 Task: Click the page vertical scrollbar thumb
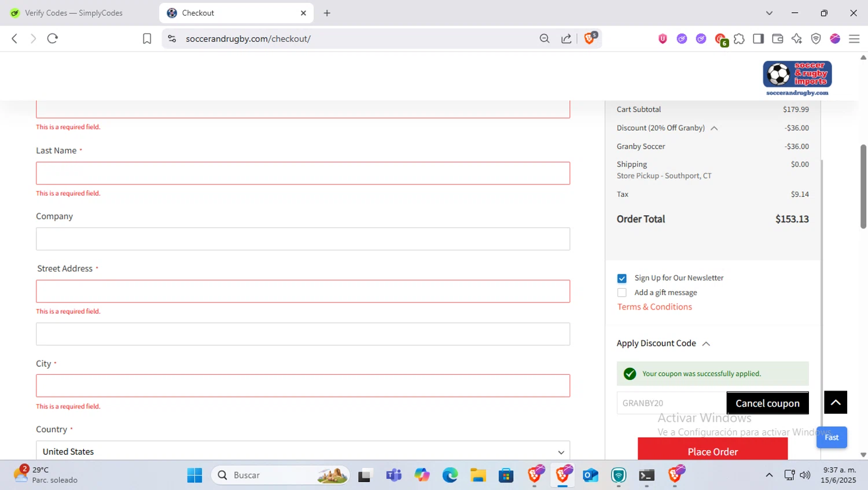[x=863, y=186]
